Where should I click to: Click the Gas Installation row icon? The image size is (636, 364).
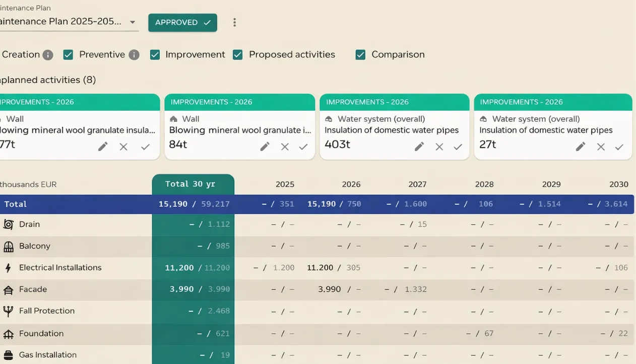click(8, 355)
